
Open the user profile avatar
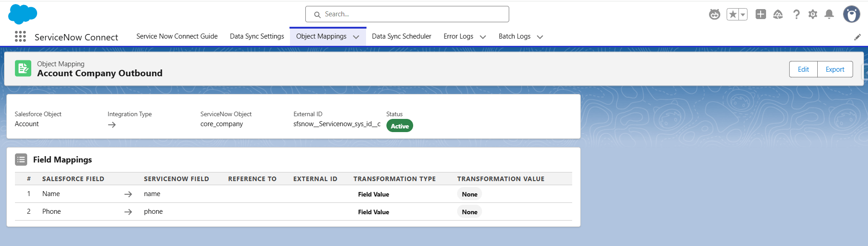coord(851,14)
